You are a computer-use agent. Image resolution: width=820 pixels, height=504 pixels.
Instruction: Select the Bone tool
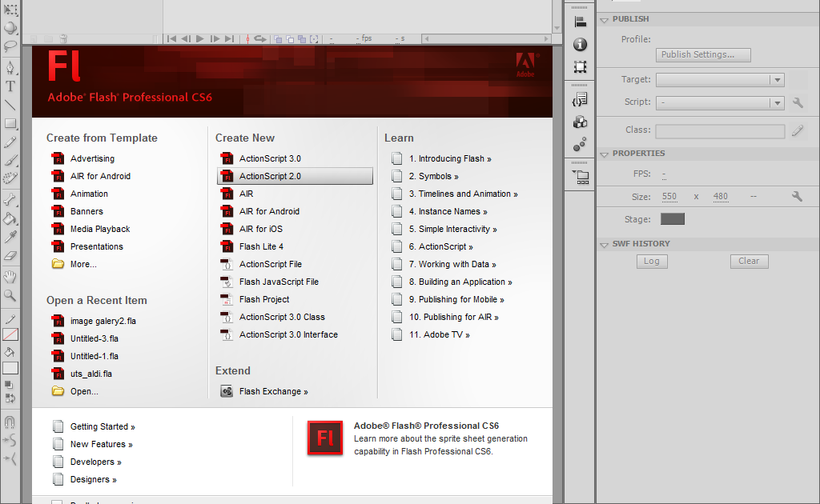pyautogui.click(x=10, y=199)
